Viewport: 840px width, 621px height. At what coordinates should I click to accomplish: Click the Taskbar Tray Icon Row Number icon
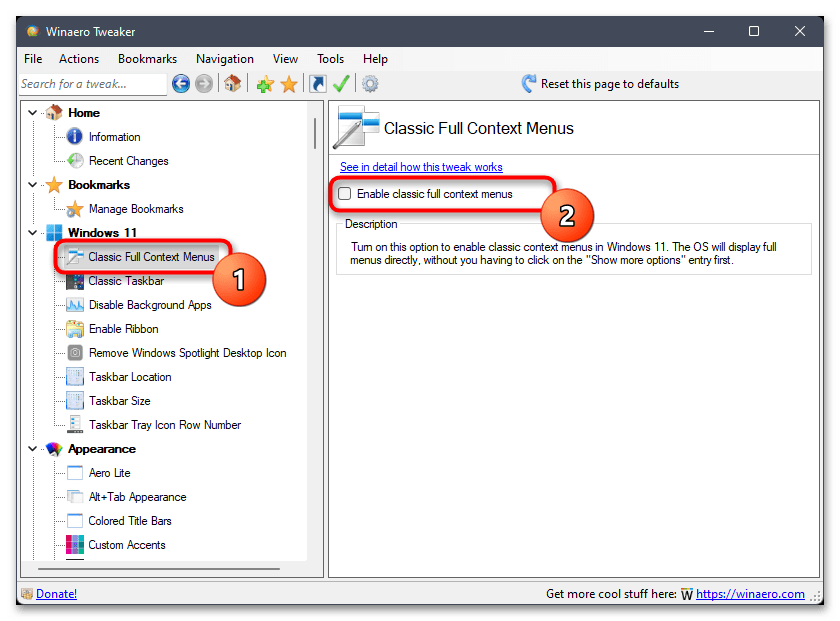click(74, 425)
